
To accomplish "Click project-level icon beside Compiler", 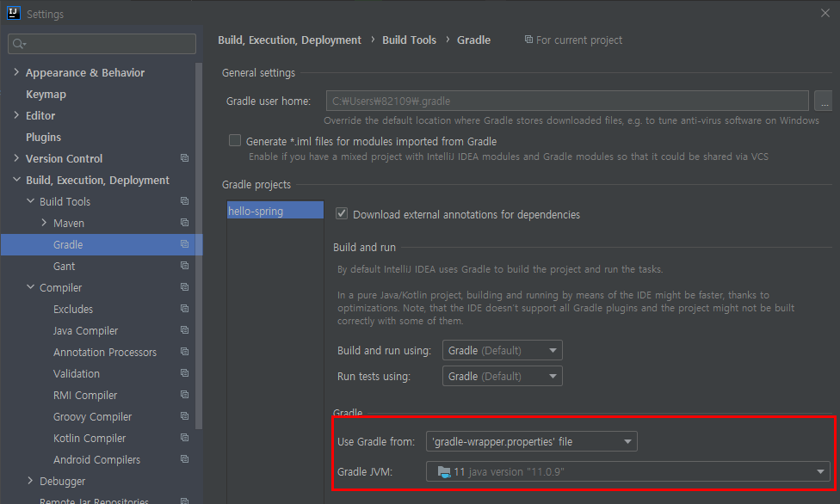I will pos(184,287).
